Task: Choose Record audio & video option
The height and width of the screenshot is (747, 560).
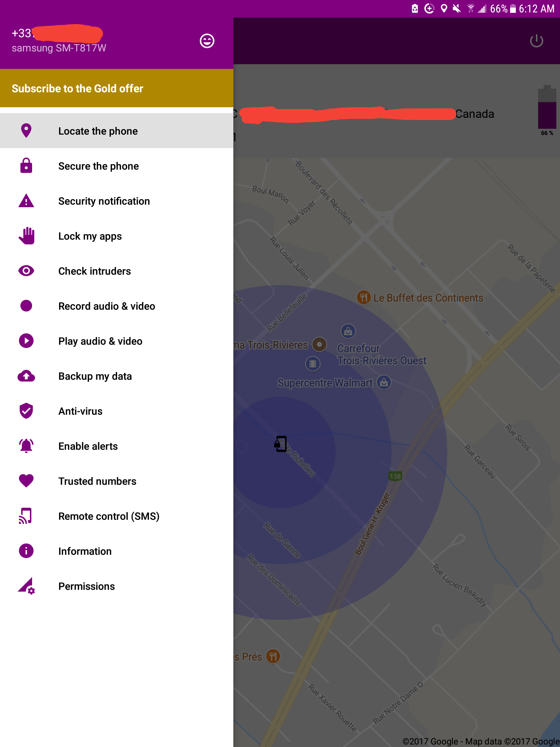Action: point(117,306)
